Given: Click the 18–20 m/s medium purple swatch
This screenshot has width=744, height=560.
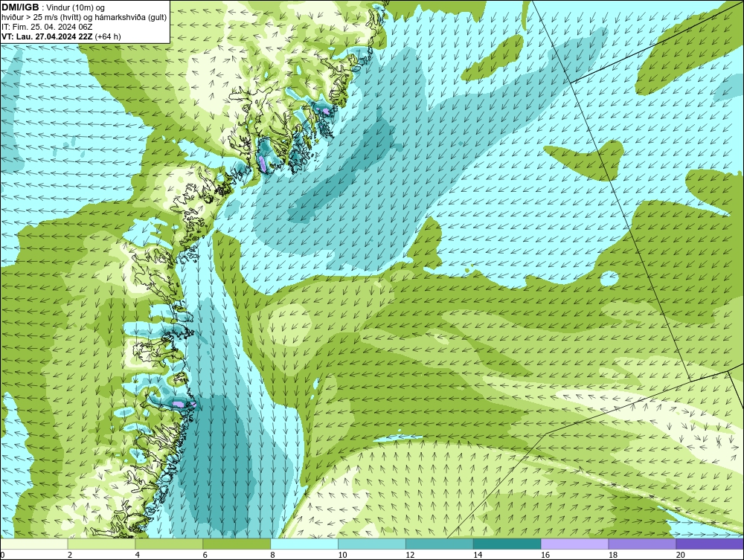Looking at the screenshot, I should pos(643,544).
